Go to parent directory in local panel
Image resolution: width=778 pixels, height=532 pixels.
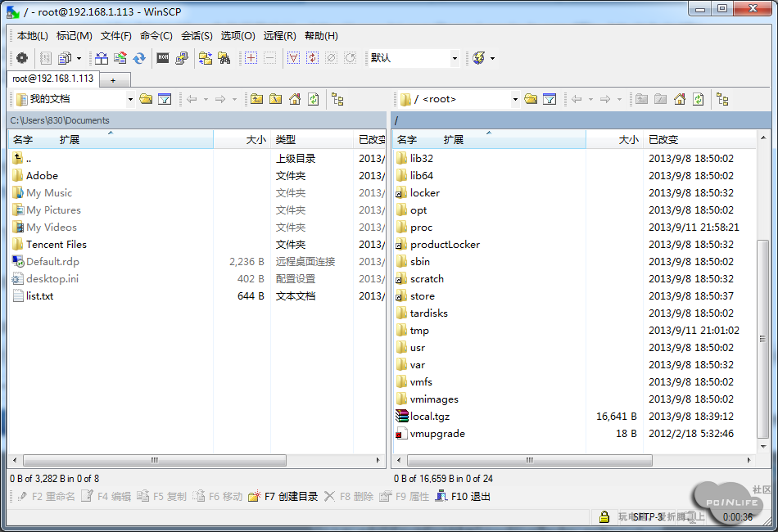click(x=256, y=99)
